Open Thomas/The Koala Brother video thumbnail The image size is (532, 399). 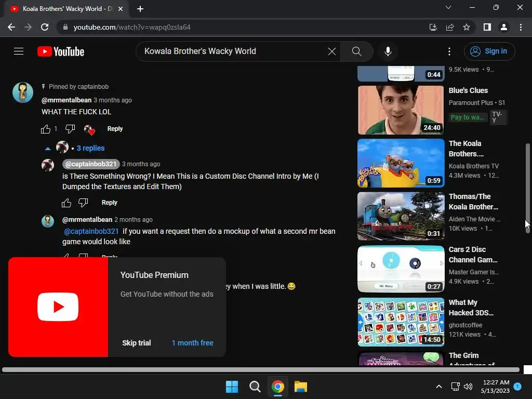(x=401, y=216)
